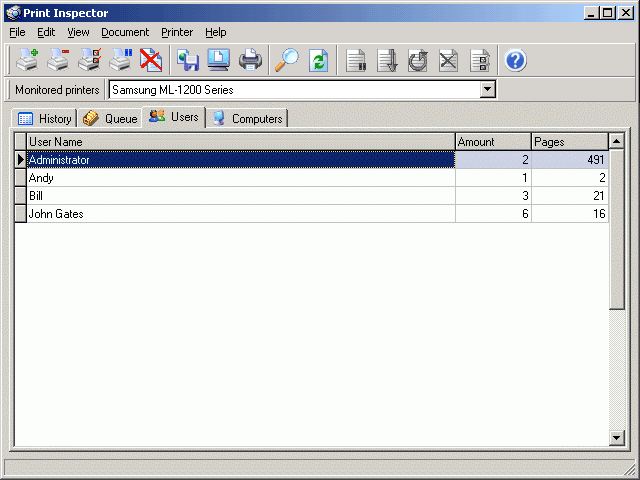Image resolution: width=640 pixels, height=480 pixels.
Task: Click the job properties document icon
Action: tap(480, 60)
